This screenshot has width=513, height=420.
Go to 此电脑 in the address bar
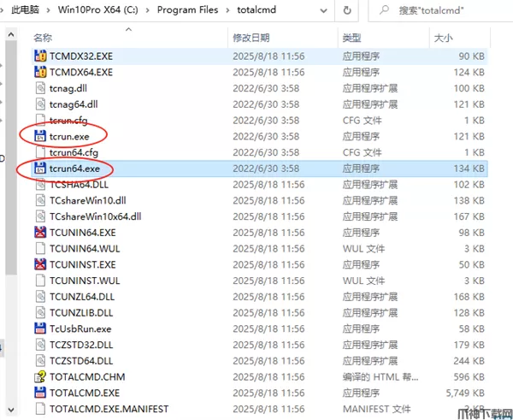(26, 9)
